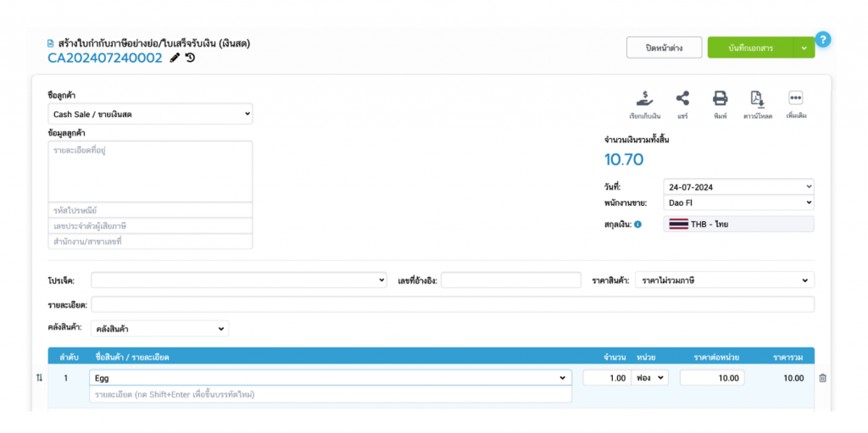The image size is (868, 433).
Task: Click the blue help question mark icon
Action: tap(822, 39)
